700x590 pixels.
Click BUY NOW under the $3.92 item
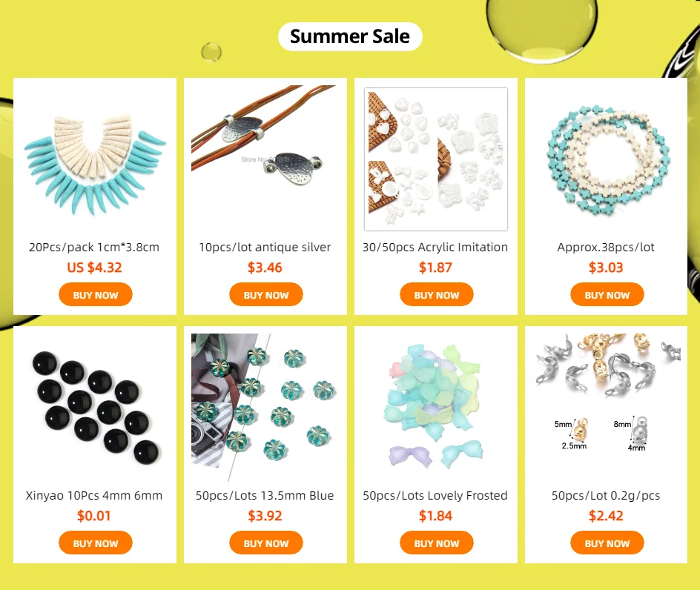266,543
